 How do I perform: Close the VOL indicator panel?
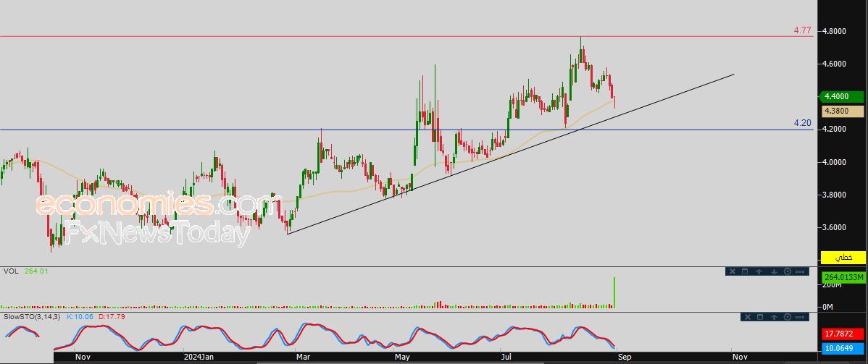(x=733, y=271)
